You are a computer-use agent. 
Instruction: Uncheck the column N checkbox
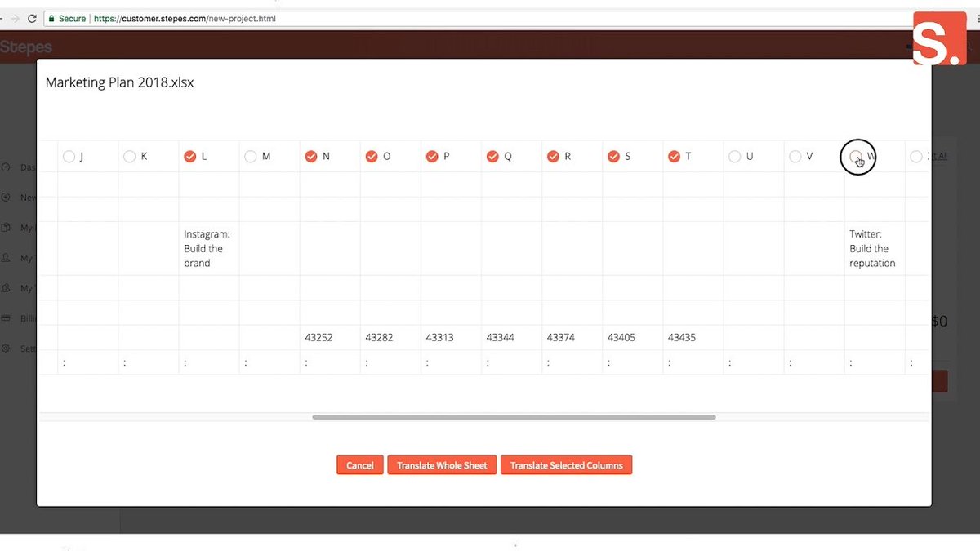pos(311,157)
